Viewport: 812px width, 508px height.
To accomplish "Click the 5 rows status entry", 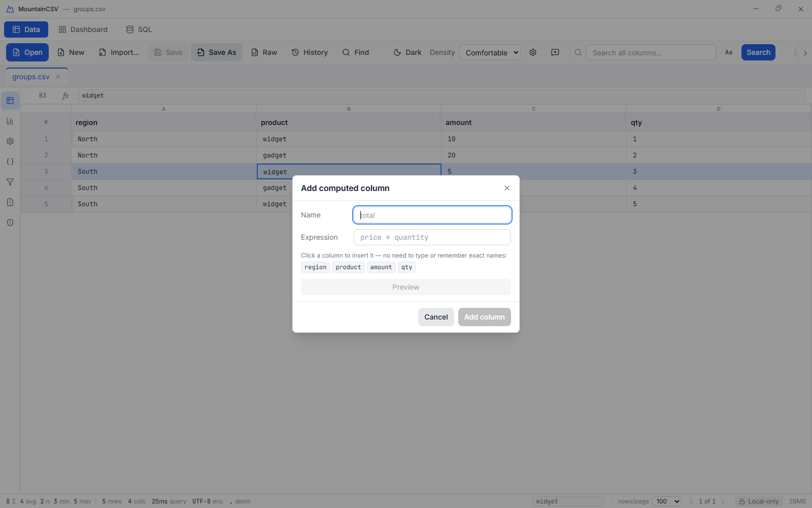I will coord(112,501).
